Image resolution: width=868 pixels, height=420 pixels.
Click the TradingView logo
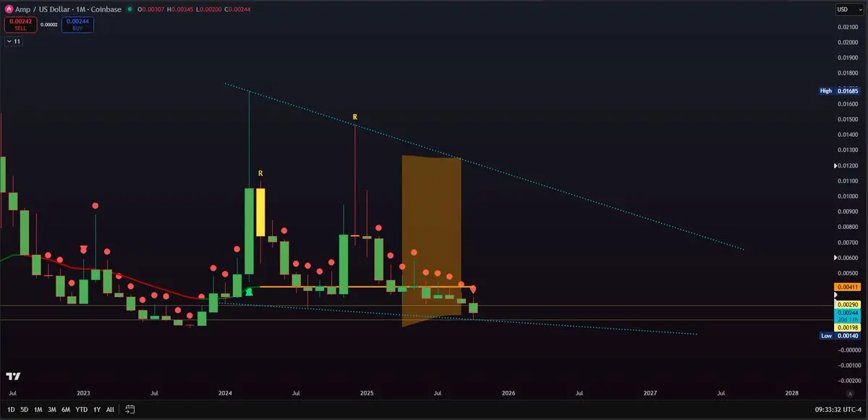point(13,377)
